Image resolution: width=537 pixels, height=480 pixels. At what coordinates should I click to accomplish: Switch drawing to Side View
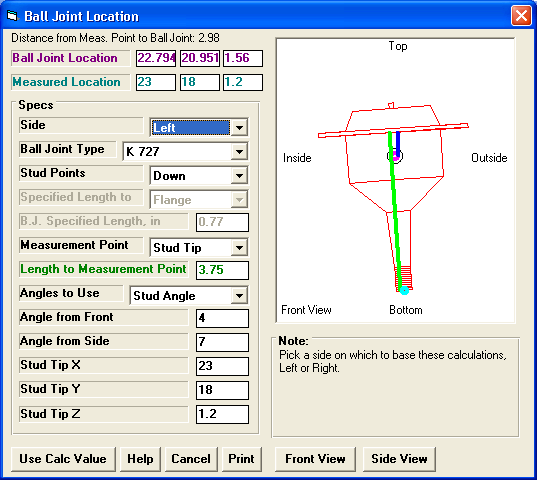399,459
